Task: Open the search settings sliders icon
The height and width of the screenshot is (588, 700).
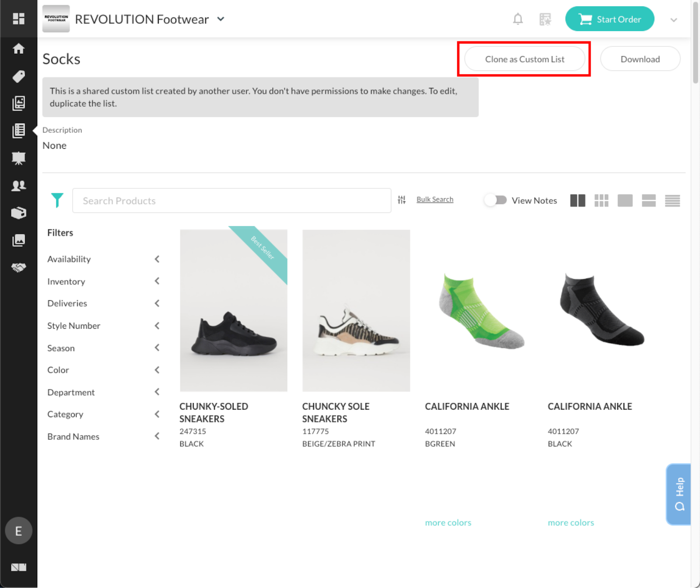Action: point(402,200)
